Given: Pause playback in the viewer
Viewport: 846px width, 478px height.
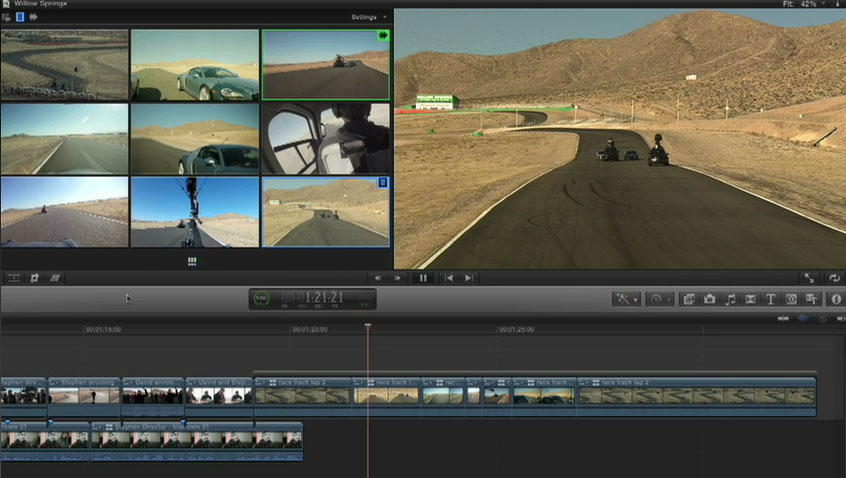Looking at the screenshot, I should 423,278.
